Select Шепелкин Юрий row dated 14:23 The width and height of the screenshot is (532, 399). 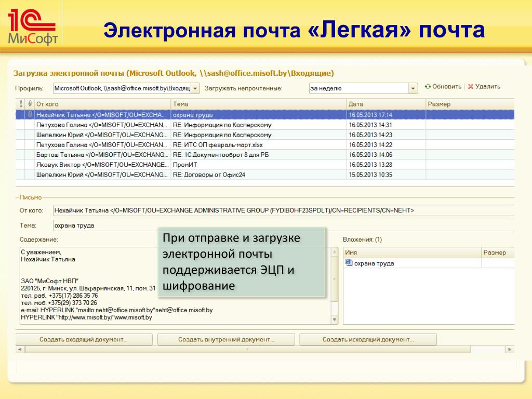(264, 135)
